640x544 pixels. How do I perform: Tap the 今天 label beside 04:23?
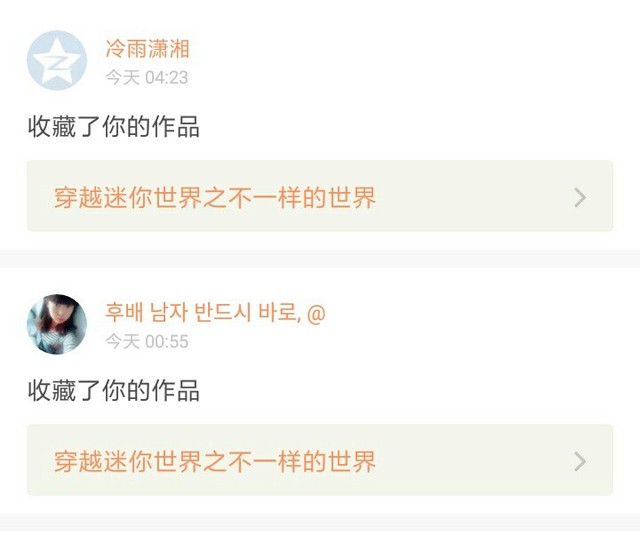click(122, 78)
